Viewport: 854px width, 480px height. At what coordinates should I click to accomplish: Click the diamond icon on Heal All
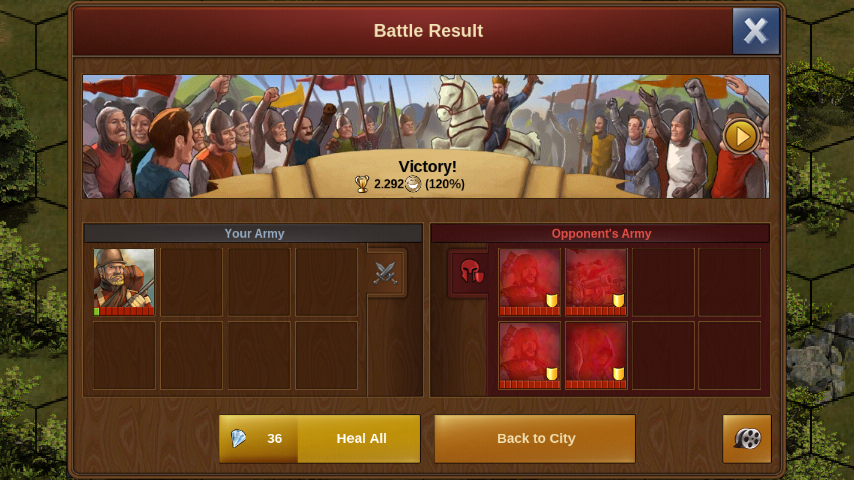(239, 439)
